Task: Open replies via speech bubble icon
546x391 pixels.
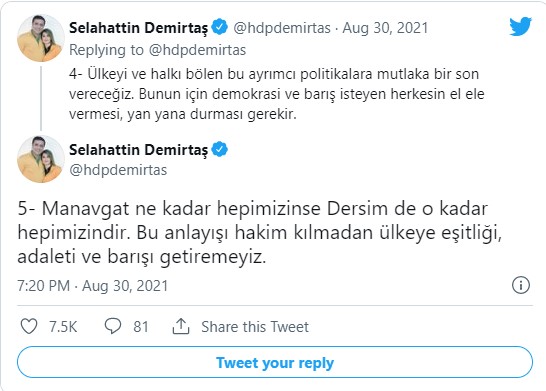Action: (x=113, y=326)
